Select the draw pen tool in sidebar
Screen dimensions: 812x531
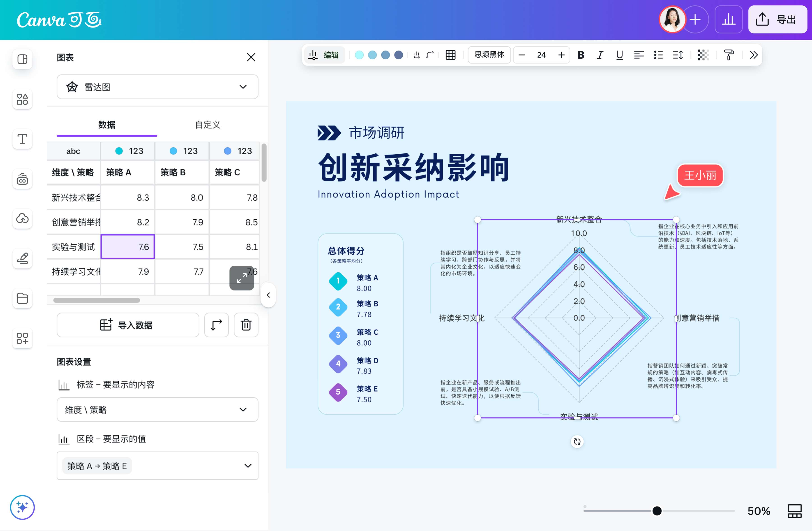tap(23, 258)
